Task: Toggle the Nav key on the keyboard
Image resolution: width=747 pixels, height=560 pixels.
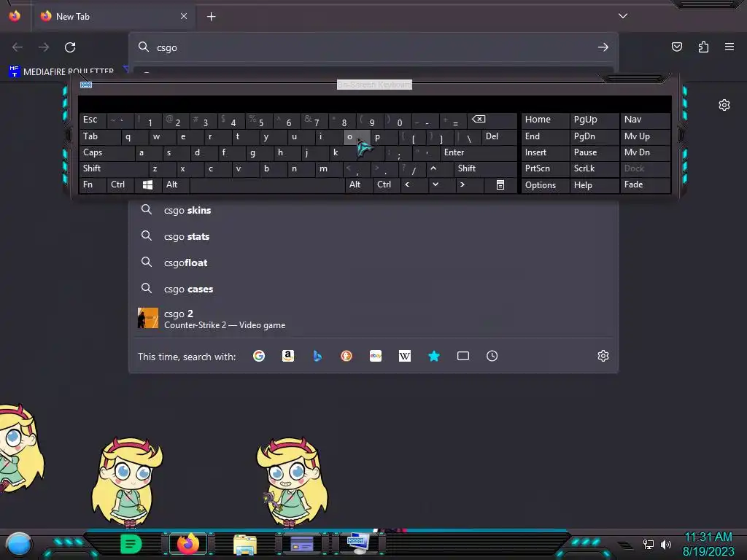Action: 645,120
